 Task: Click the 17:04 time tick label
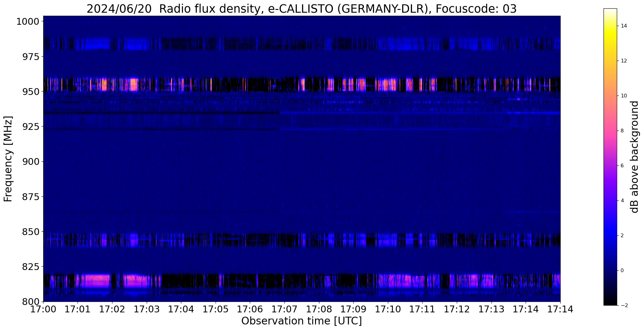tap(181, 309)
